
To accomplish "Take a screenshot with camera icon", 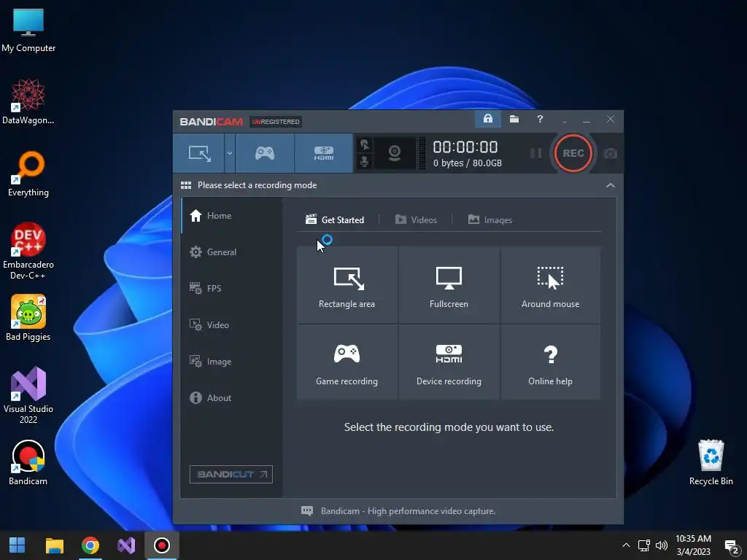I will (x=611, y=153).
